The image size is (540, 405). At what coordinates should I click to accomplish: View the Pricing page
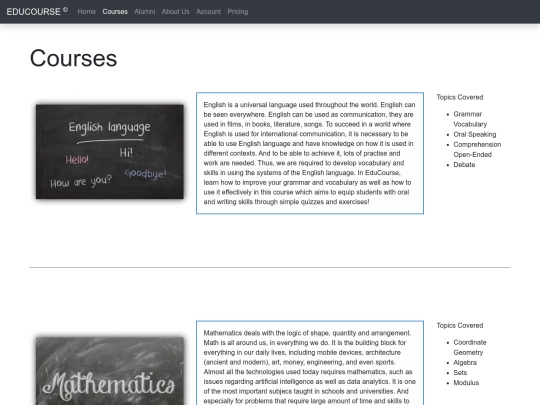[238, 12]
